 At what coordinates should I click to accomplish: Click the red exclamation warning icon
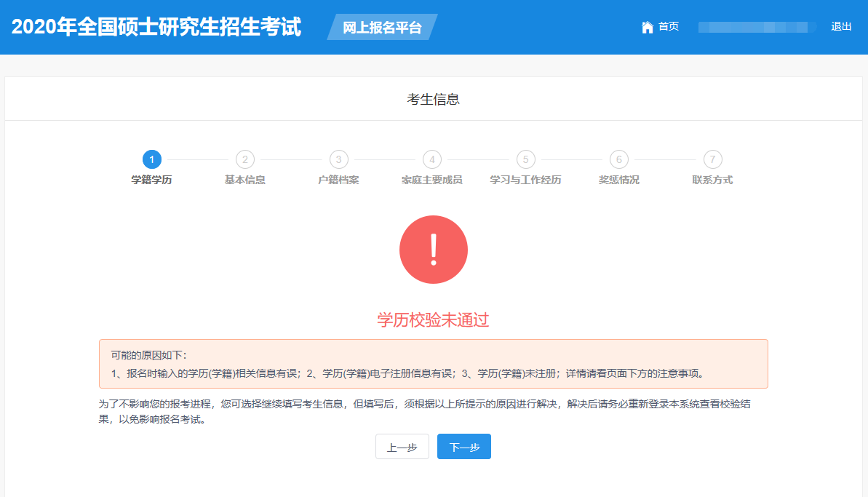(x=434, y=250)
